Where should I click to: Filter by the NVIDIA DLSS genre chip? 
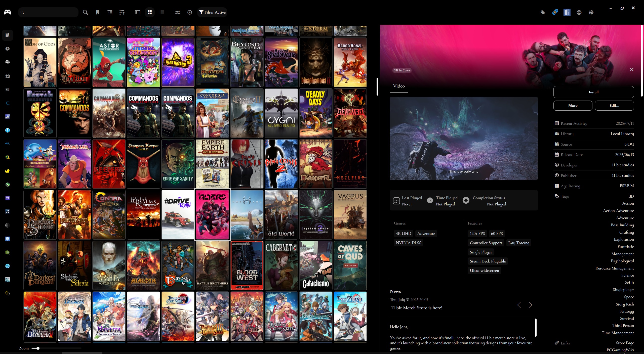click(408, 243)
